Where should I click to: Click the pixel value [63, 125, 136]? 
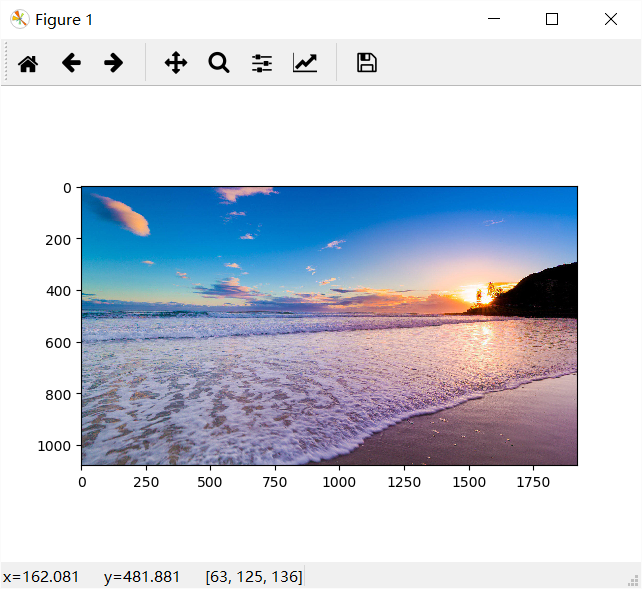pyautogui.click(x=254, y=577)
